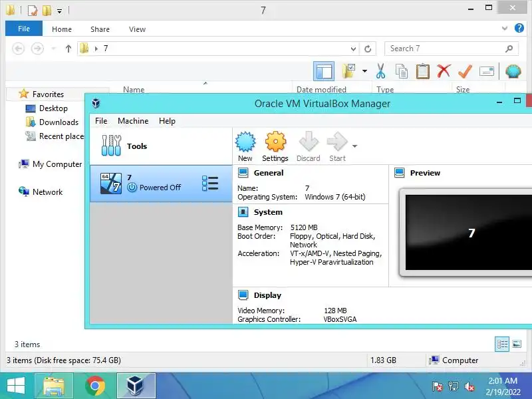Click the System section icon
Image resolution: width=532 pixels, height=399 pixels.
243,212
